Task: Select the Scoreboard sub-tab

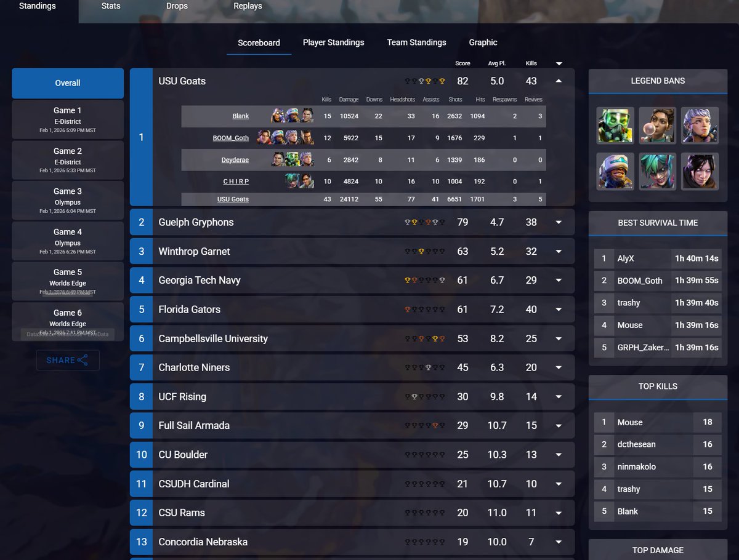Action: 259,42
